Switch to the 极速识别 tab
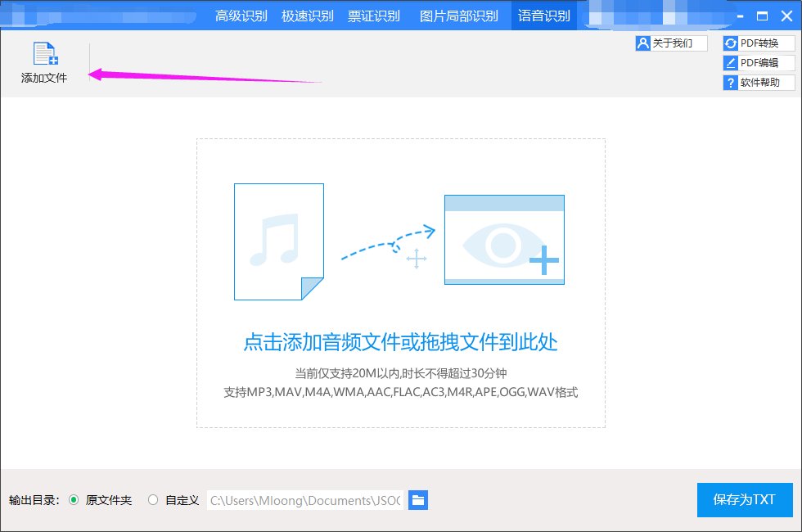This screenshot has width=802, height=532. tap(307, 15)
